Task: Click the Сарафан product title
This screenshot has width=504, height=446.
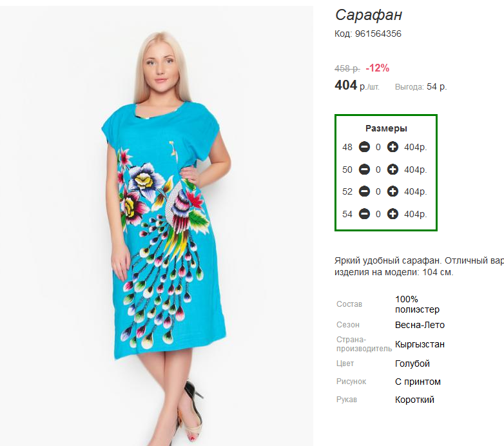Action: [x=369, y=15]
